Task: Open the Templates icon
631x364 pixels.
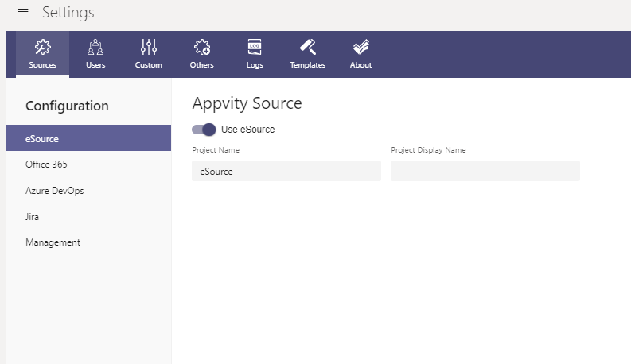Action: 307,47
